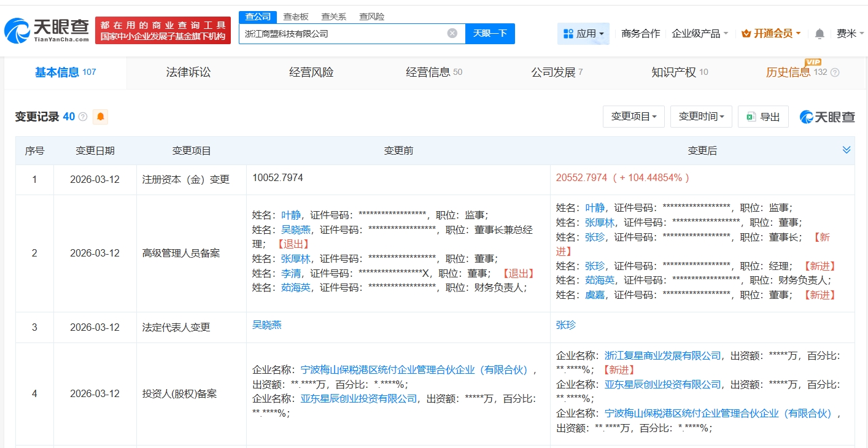Click the notification bell in top bar

pos(820,34)
